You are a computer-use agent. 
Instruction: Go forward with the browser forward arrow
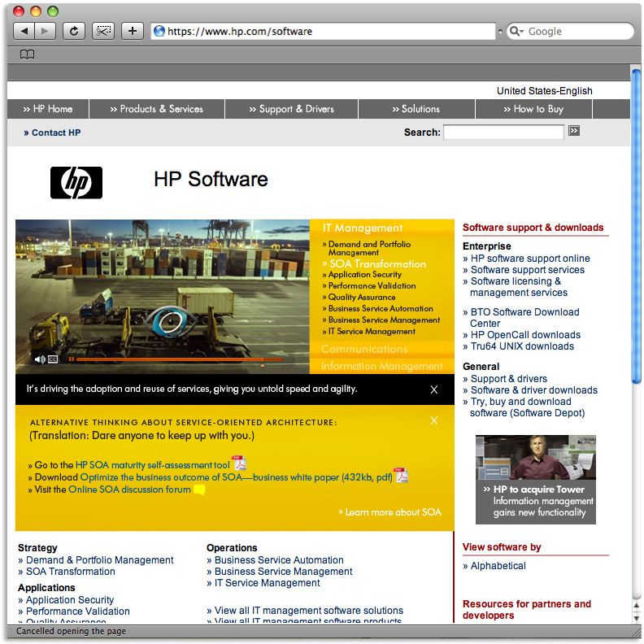(x=46, y=31)
